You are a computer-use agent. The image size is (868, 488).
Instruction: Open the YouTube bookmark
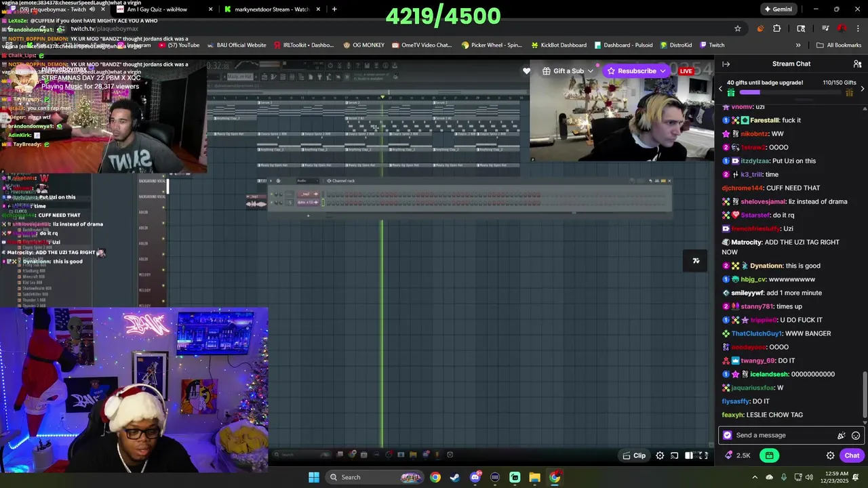click(178, 45)
